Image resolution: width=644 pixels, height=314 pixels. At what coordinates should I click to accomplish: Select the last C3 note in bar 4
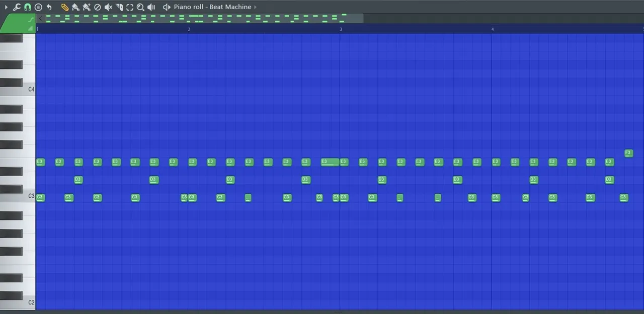click(624, 197)
